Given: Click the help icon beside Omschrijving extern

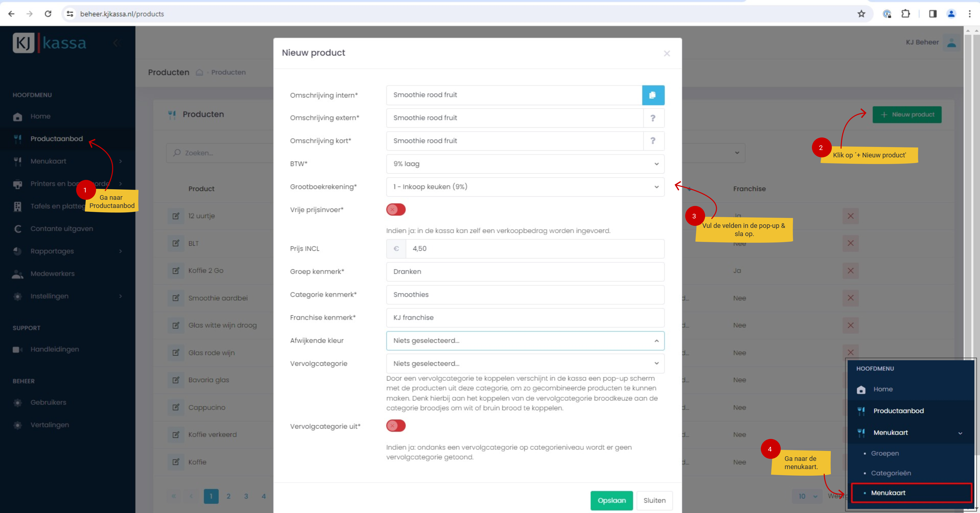Looking at the screenshot, I should 653,118.
